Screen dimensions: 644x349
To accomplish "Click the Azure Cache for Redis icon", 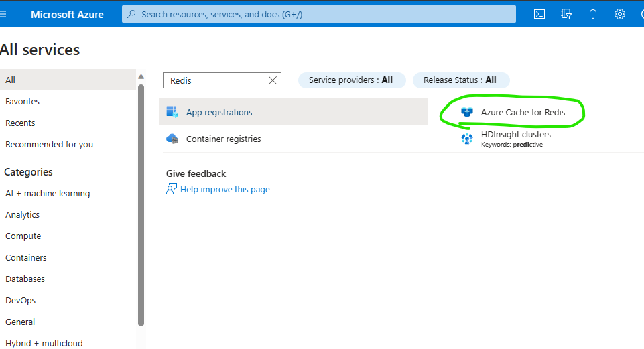I will [x=467, y=112].
